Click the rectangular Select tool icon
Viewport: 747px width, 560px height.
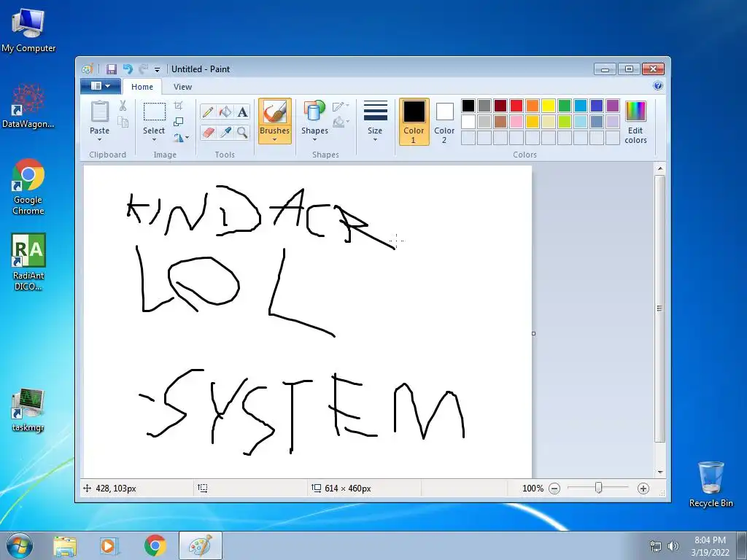click(155, 112)
